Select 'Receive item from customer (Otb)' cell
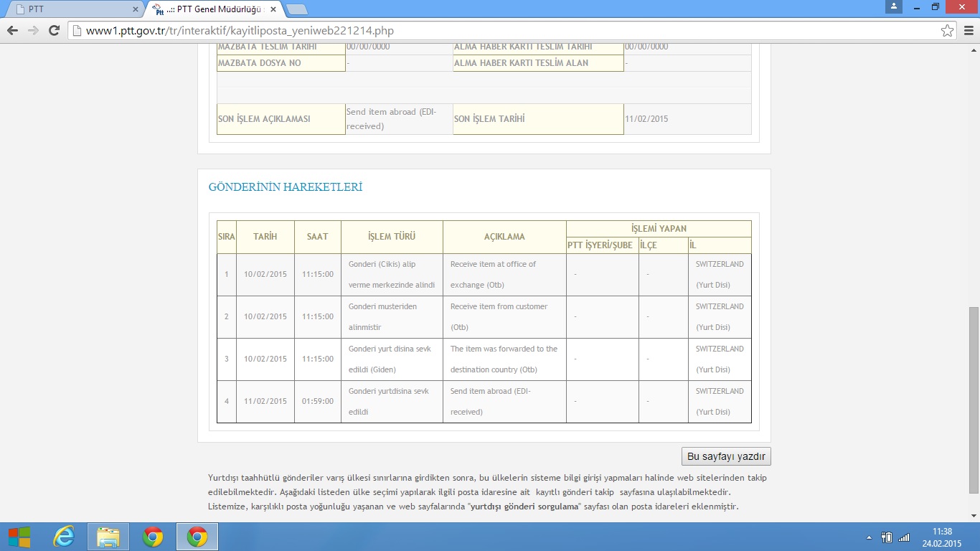 click(504, 316)
